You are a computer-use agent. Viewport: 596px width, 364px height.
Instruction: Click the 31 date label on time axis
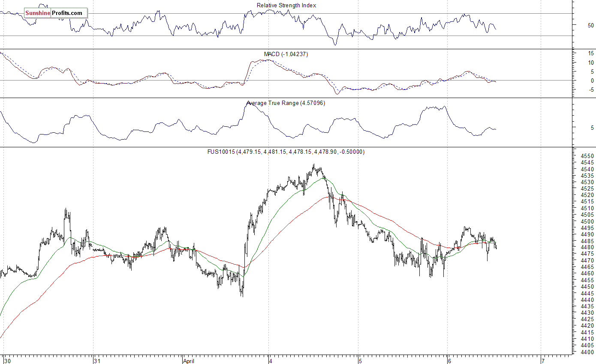click(x=97, y=361)
